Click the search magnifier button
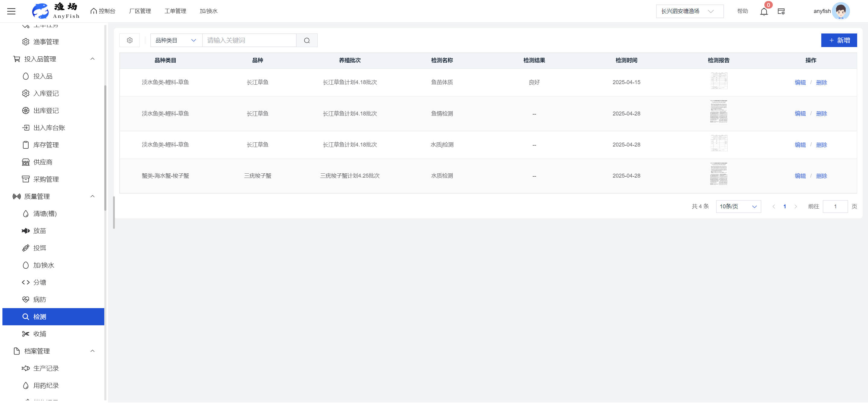868x407 pixels. click(307, 40)
